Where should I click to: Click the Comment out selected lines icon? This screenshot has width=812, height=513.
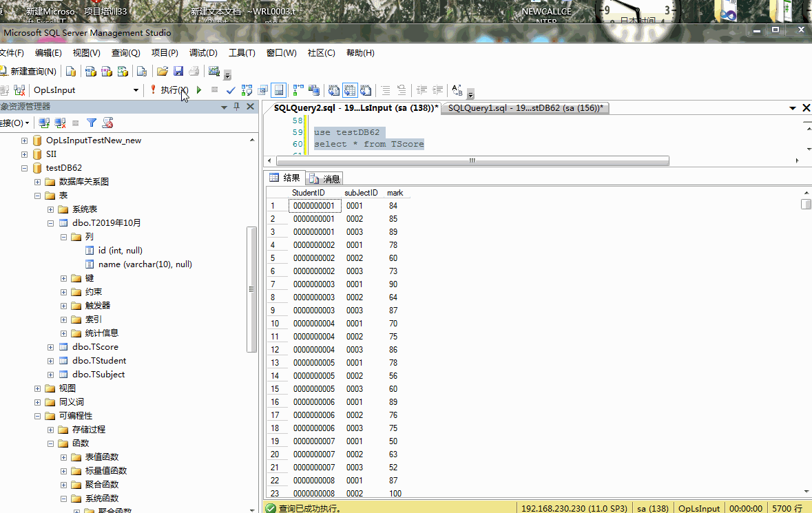pyautogui.click(x=386, y=90)
